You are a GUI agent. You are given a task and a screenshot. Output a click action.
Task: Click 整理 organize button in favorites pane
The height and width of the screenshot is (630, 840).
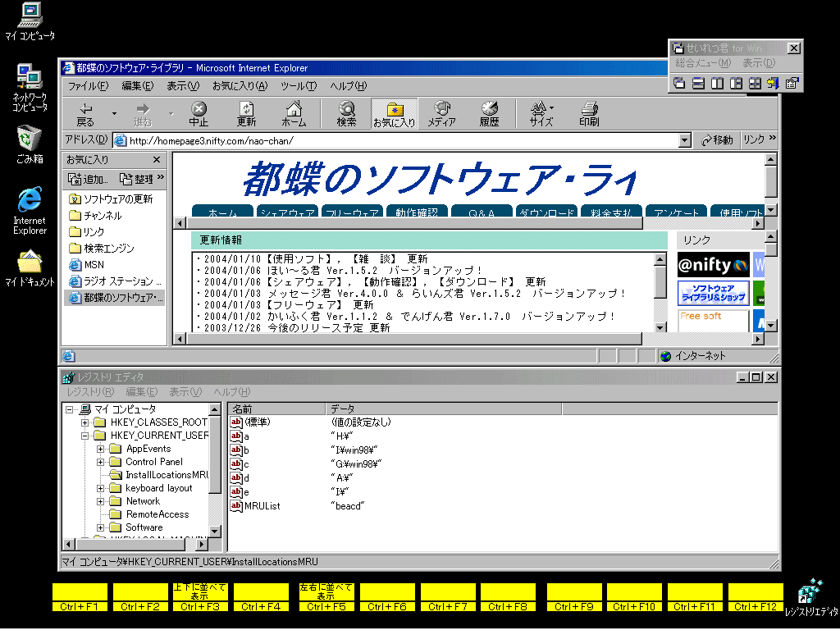tap(137, 179)
